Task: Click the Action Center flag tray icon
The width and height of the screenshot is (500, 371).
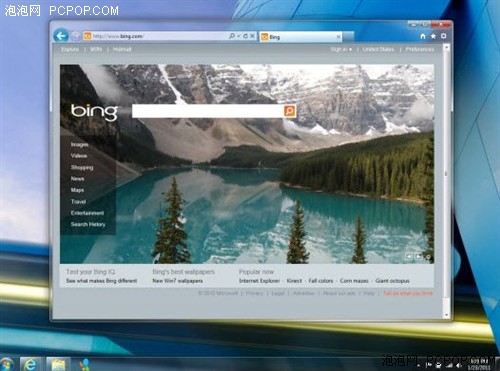Action: point(428,366)
